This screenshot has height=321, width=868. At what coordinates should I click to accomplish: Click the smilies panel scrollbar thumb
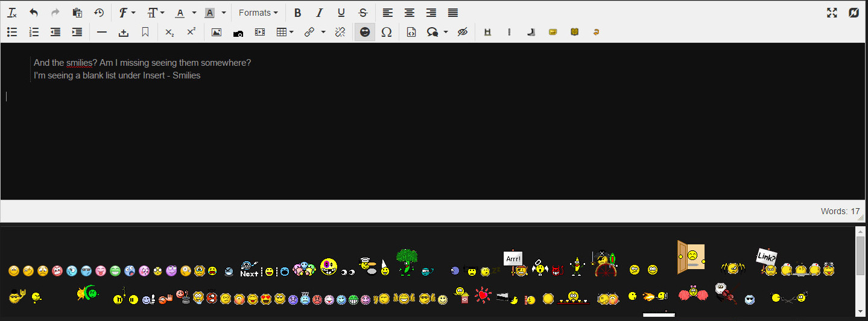[861, 256]
